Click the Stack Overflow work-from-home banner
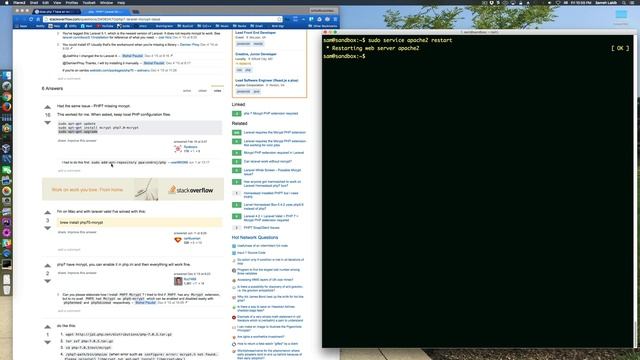 (x=133, y=189)
